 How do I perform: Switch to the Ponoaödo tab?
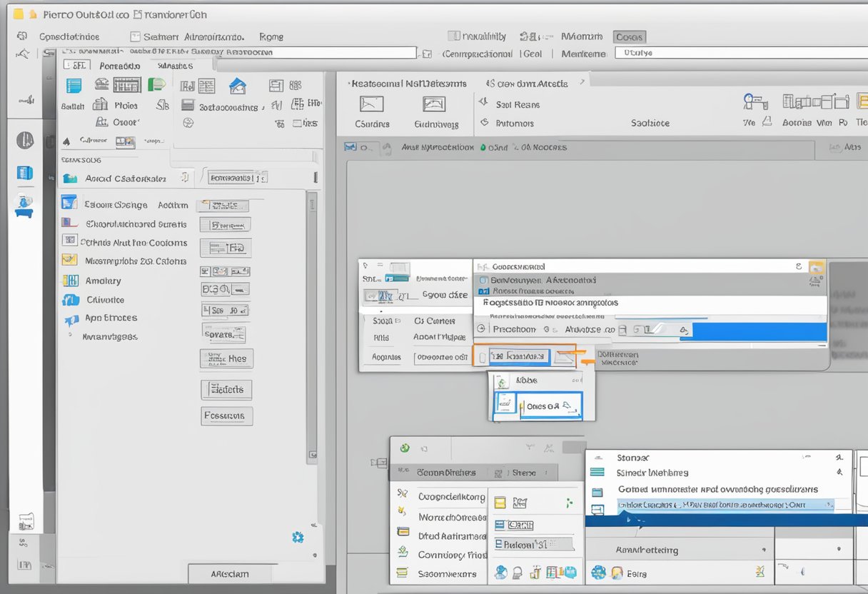pos(120,66)
